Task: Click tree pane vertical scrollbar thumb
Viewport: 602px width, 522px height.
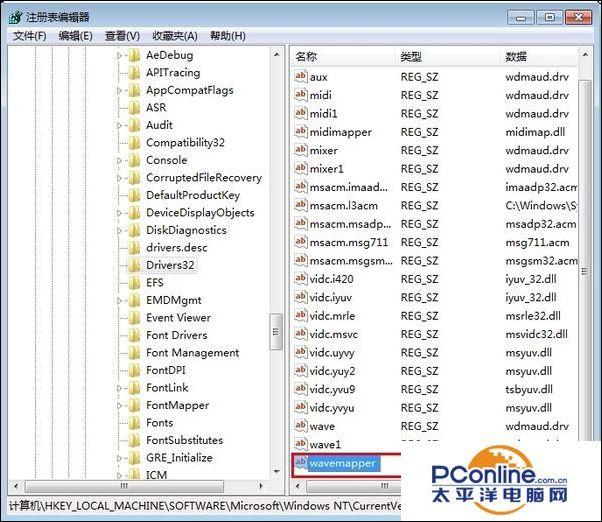Action: coord(276,332)
